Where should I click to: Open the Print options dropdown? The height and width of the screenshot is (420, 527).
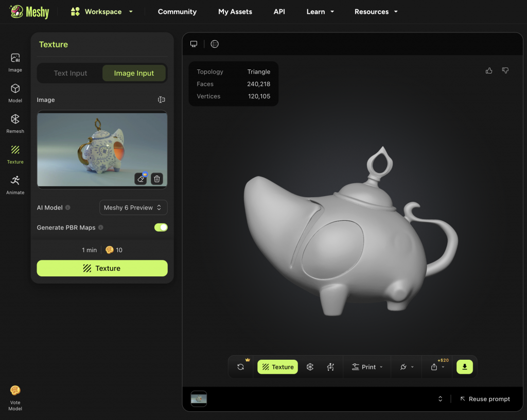tap(367, 367)
